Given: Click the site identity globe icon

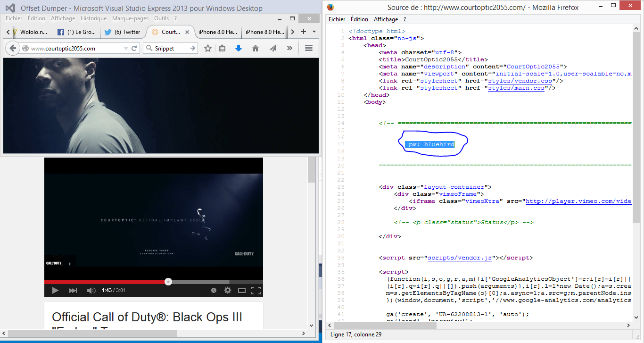Looking at the screenshot, I should 25,48.
